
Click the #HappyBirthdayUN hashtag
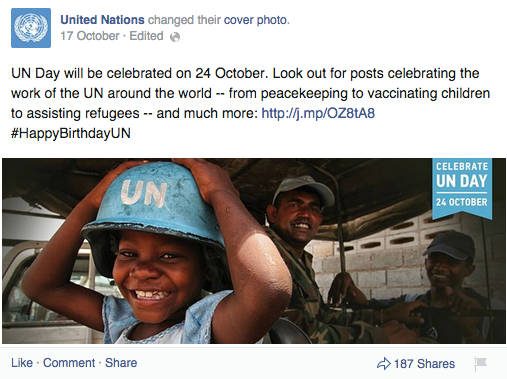(x=71, y=133)
